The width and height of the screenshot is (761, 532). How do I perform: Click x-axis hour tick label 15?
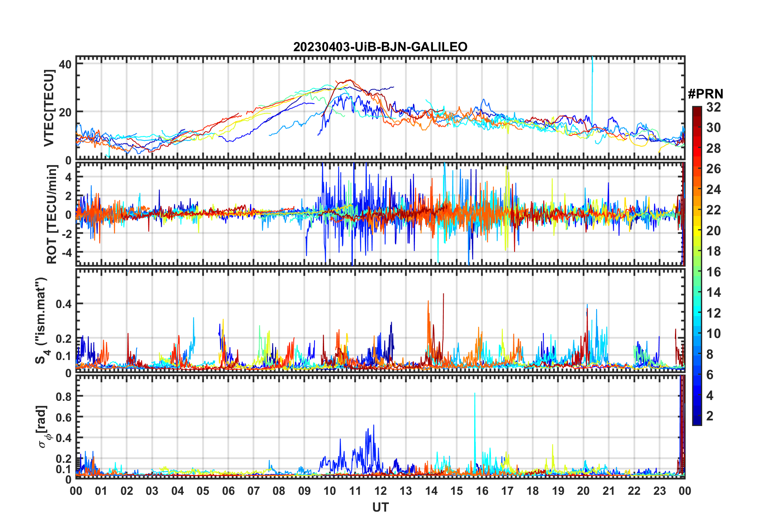pyautogui.click(x=457, y=491)
